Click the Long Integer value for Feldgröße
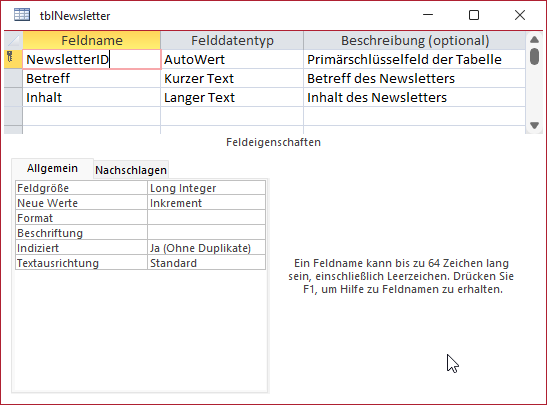This screenshot has height=405, width=547. click(207, 188)
